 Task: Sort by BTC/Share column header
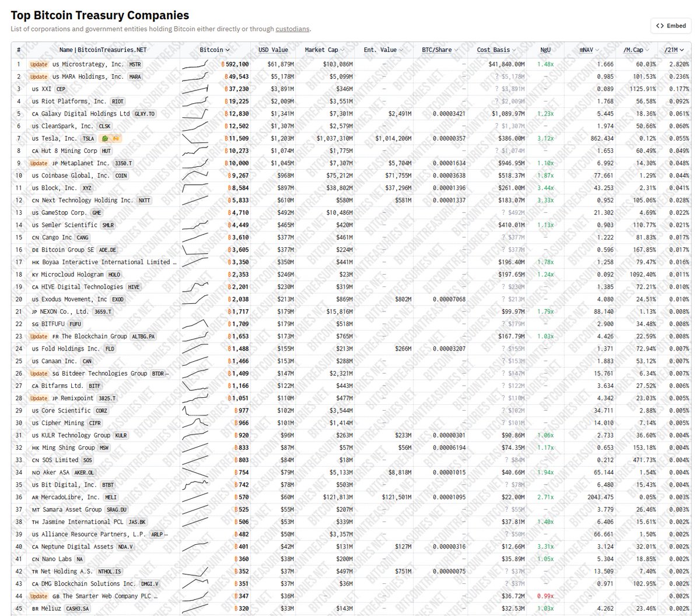[x=440, y=50]
